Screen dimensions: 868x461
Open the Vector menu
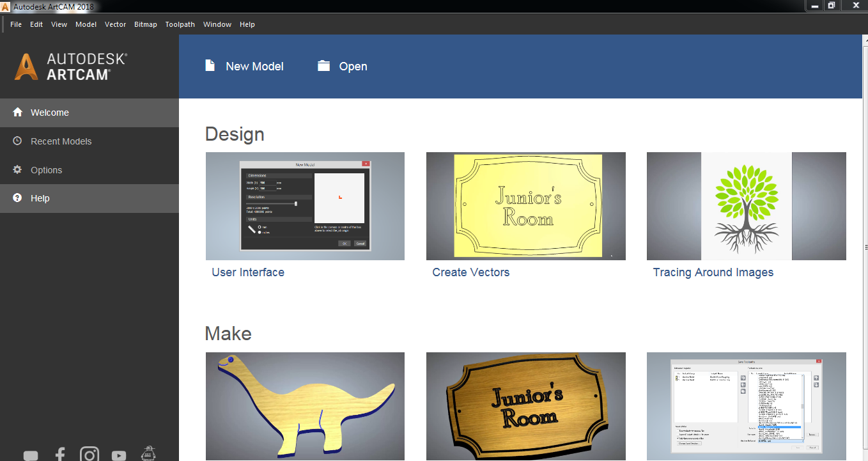(x=116, y=24)
